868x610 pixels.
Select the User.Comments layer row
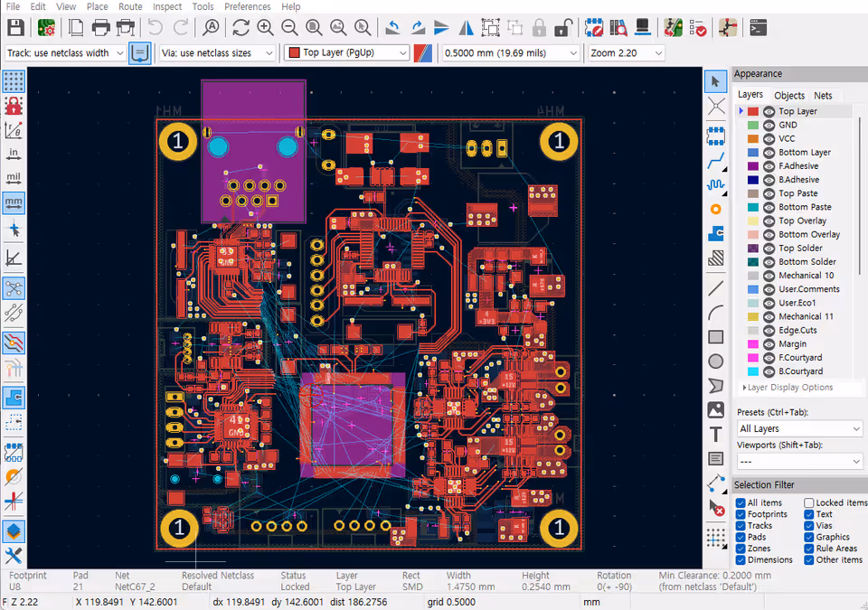[797, 289]
